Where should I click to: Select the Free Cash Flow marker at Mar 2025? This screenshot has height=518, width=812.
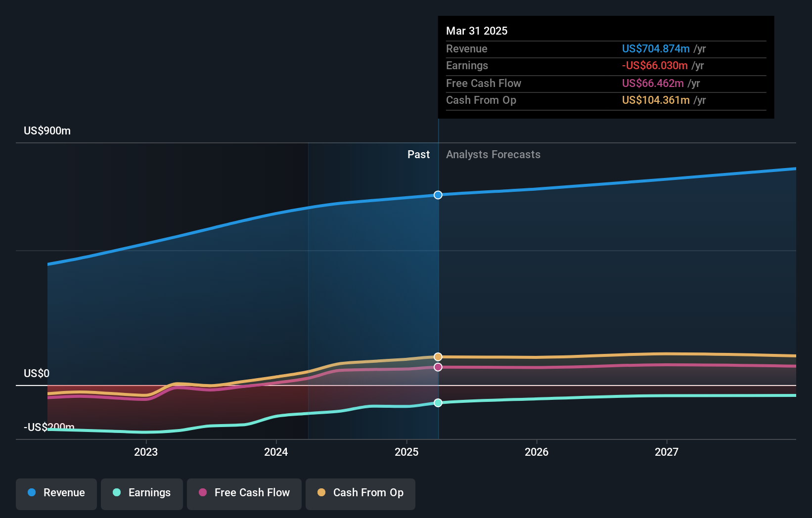pyautogui.click(x=438, y=367)
